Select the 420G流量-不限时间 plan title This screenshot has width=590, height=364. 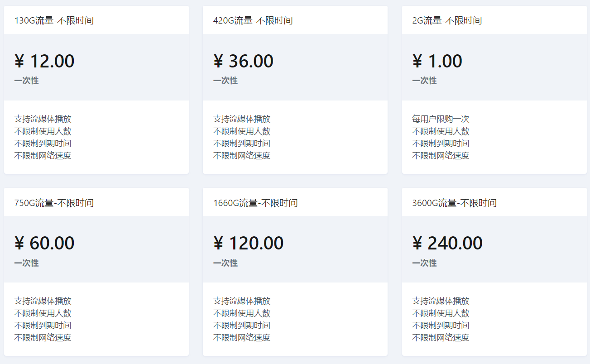pyautogui.click(x=253, y=20)
